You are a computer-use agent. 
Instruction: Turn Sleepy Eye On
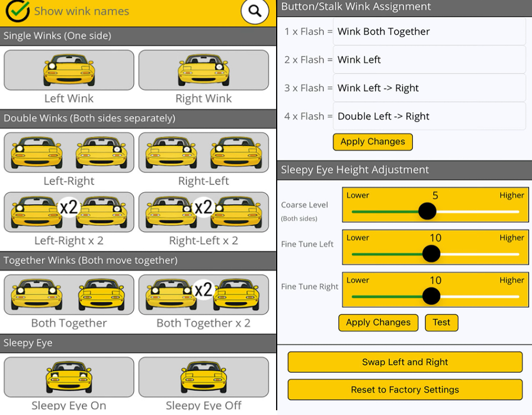[69, 377]
